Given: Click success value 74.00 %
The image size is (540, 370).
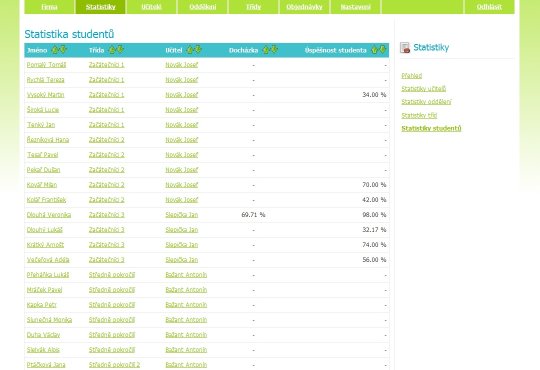Looking at the screenshot, I should tap(374, 245).
